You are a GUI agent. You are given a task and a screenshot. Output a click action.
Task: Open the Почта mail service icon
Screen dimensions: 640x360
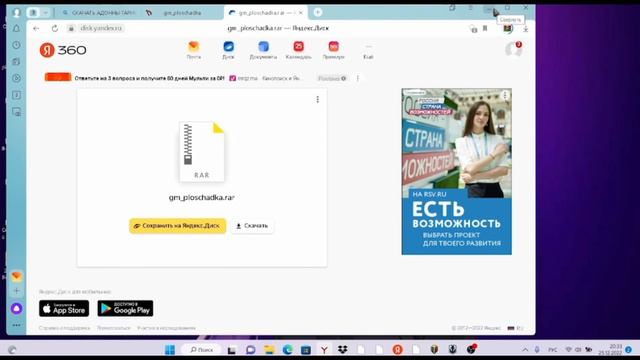(x=193, y=50)
